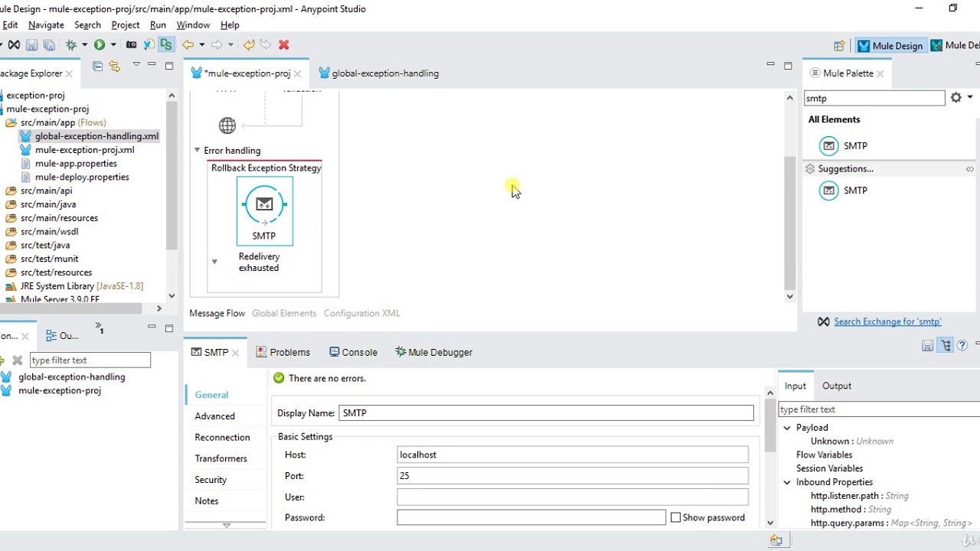This screenshot has width=980, height=551.
Task: Click the green Run toolbar button
Action: coord(100,45)
